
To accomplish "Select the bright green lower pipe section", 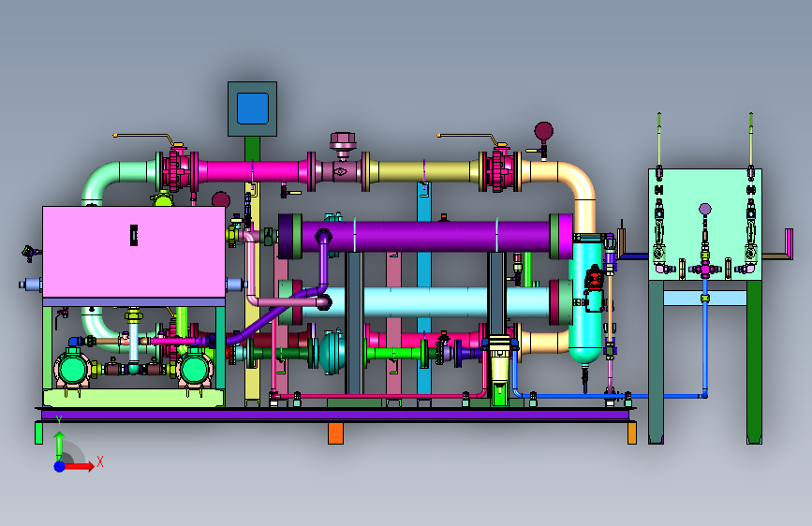I will coord(394,354).
